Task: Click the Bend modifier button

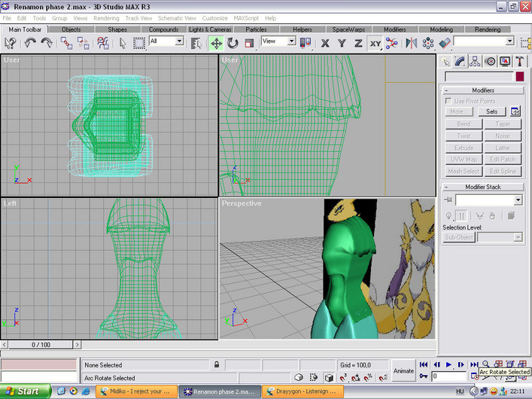Action: pyautogui.click(x=464, y=124)
